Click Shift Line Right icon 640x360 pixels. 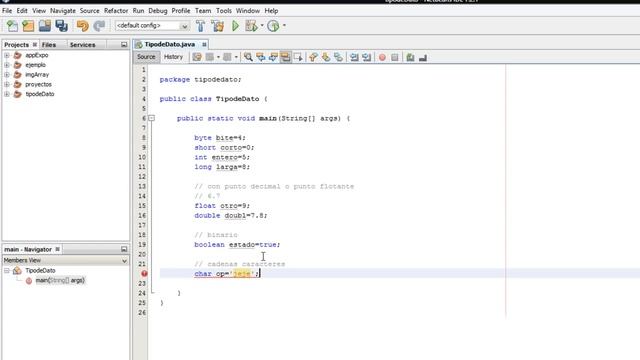367,58
